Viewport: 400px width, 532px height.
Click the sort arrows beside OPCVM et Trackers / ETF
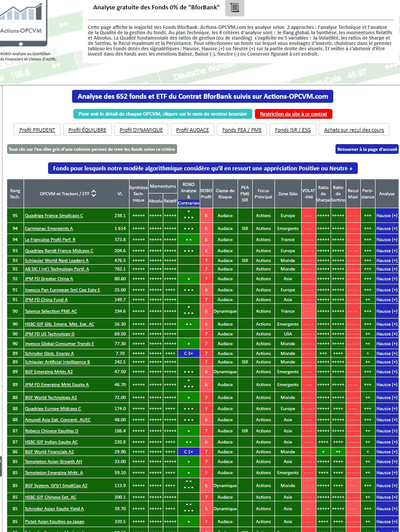pos(93,193)
